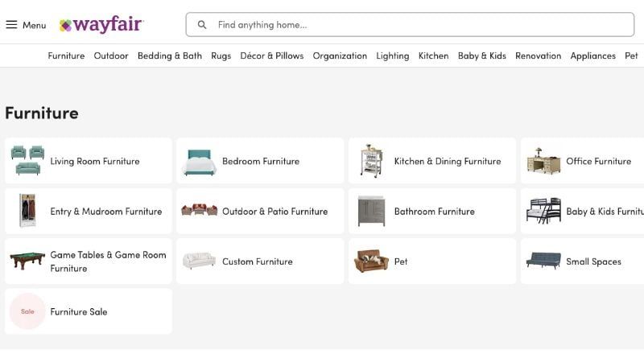Open Custom Furniture link
Viewport: 644px width, 362px height.
(x=258, y=261)
